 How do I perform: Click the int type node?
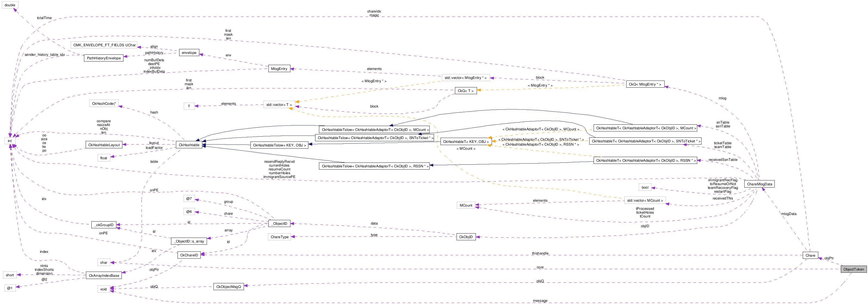pos(10,141)
